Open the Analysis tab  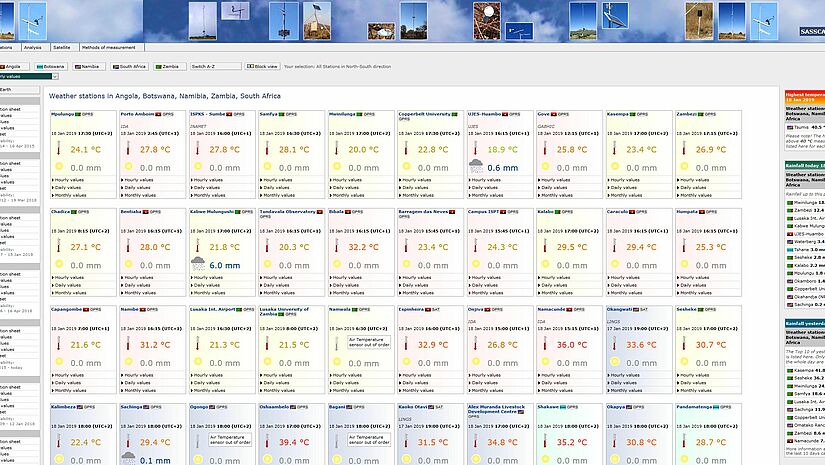pos(33,47)
